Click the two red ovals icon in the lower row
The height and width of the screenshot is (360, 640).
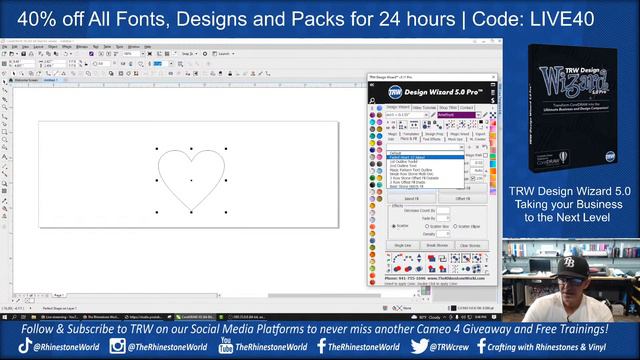click(x=397, y=269)
